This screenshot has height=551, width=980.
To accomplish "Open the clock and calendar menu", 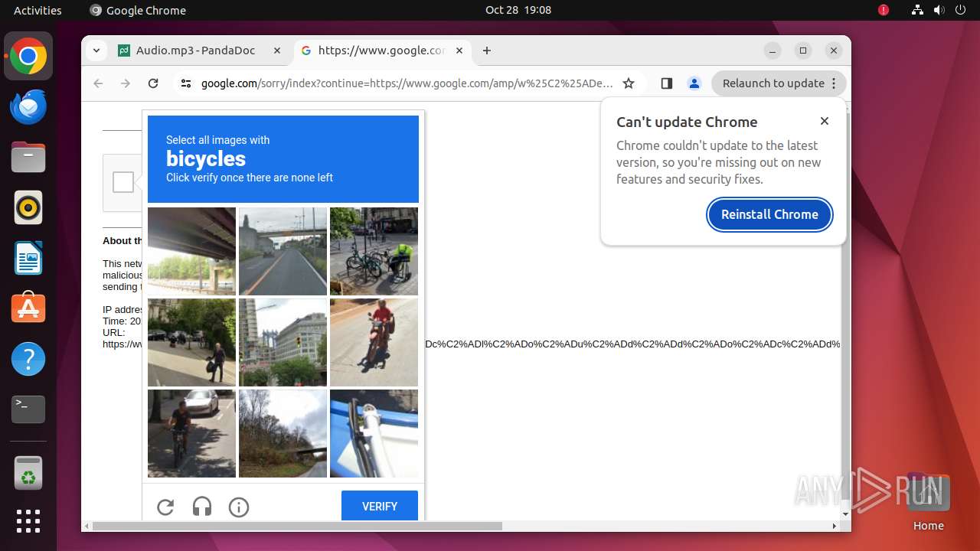I will point(518,10).
